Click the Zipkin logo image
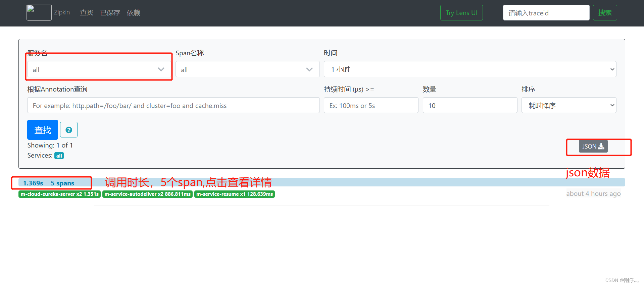644x286 pixels. pos(39,12)
